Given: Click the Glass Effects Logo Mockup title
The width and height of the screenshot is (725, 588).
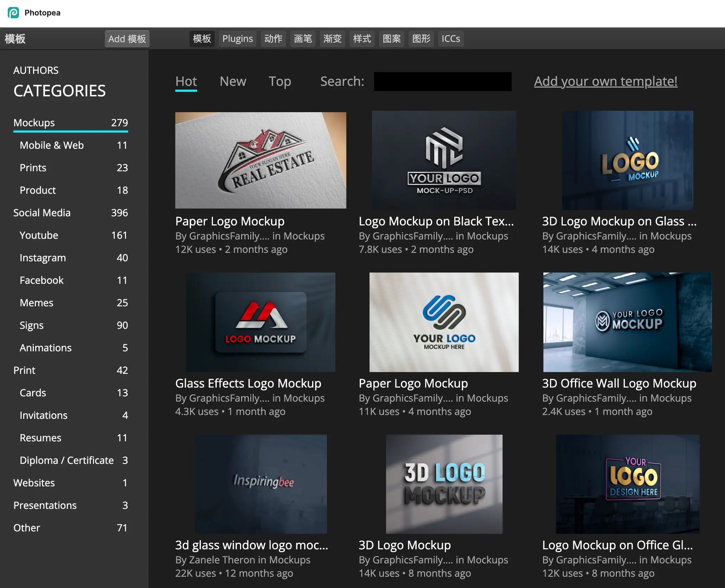Looking at the screenshot, I should click(x=248, y=383).
